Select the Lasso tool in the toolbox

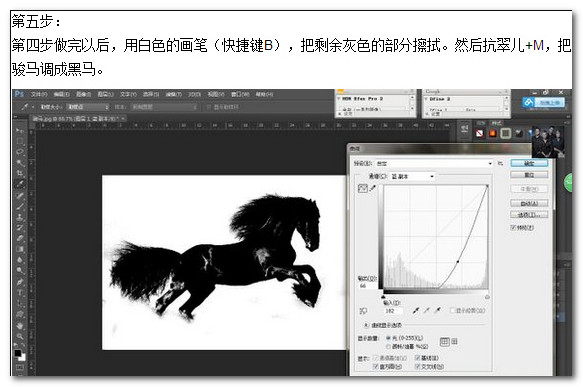[x=20, y=152]
